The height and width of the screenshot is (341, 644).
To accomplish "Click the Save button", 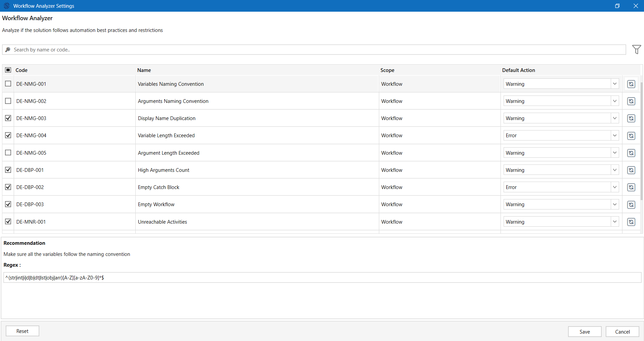I will (585, 332).
